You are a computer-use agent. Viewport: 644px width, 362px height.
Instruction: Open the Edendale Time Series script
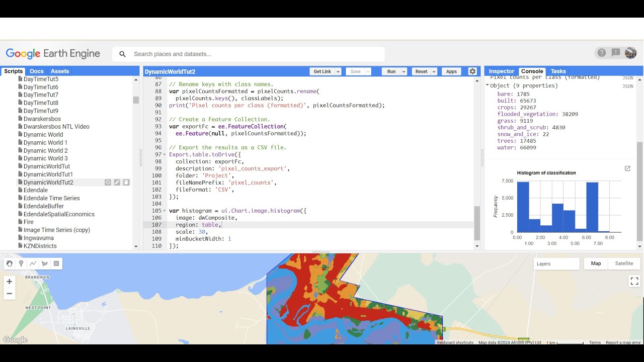tap(51, 198)
